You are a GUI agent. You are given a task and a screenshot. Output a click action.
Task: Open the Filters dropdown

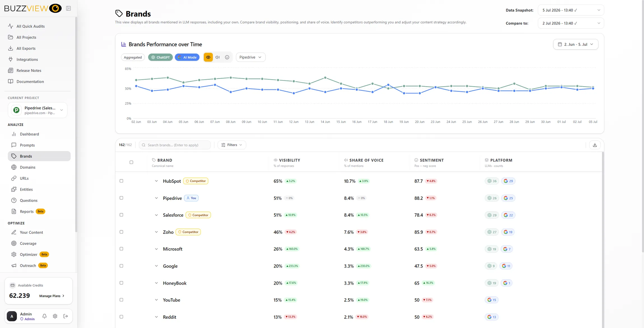[232, 145]
